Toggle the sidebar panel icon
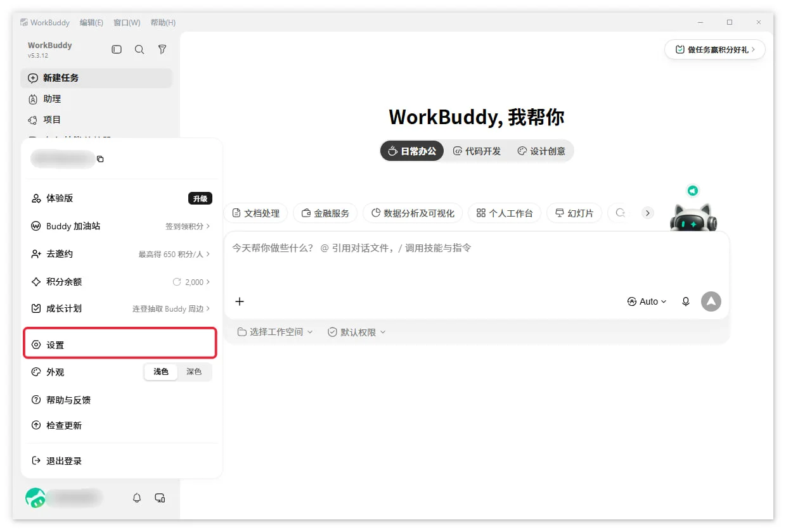 (117, 49)
